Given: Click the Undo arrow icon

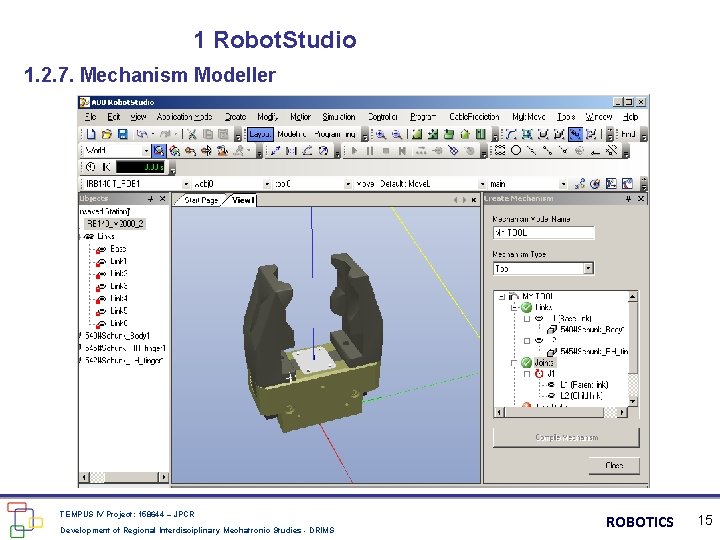Looking at the screenshot, I should point(142,134).
